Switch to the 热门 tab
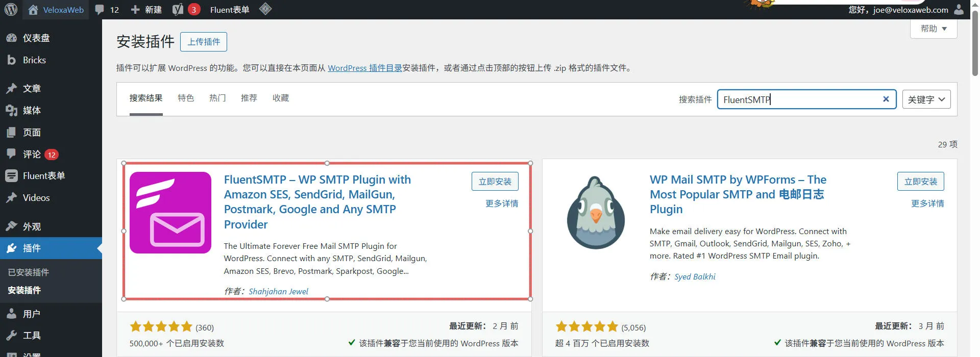Screen dimensions: 980x357 pyautogui.click(x=217, y=98)
